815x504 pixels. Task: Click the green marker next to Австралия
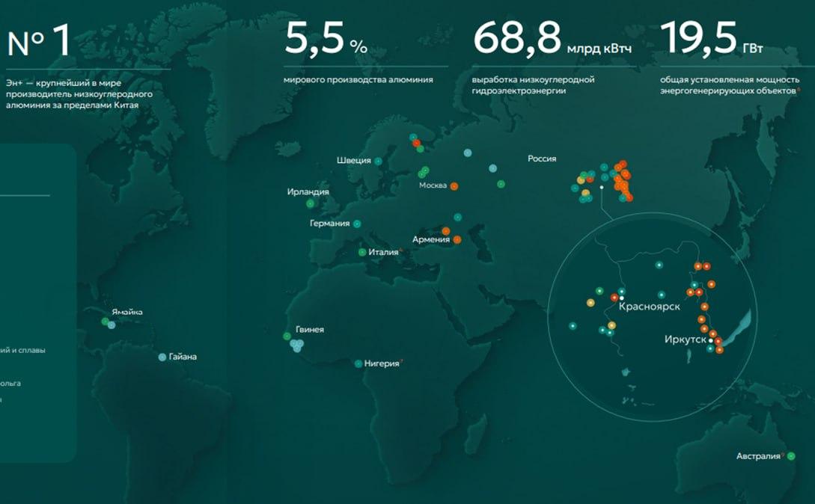791,456
